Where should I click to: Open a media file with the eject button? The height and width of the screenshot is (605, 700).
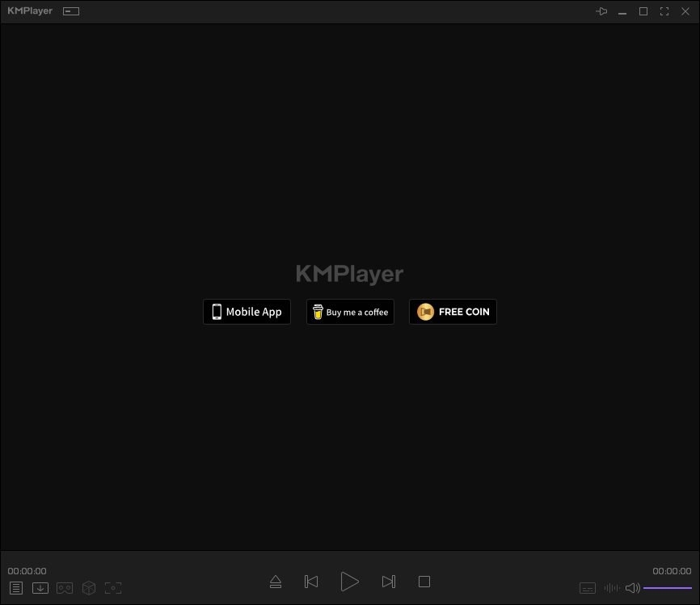276,581
